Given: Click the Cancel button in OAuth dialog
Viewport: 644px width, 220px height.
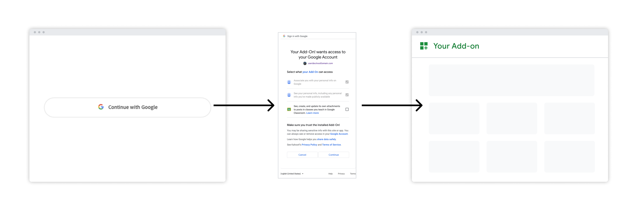Looking at the screenshot, I should pos(302,155).
